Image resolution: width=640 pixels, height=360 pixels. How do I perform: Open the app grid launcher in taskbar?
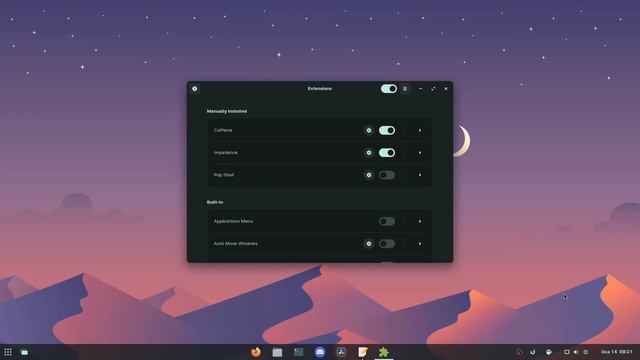coord(8,352)
